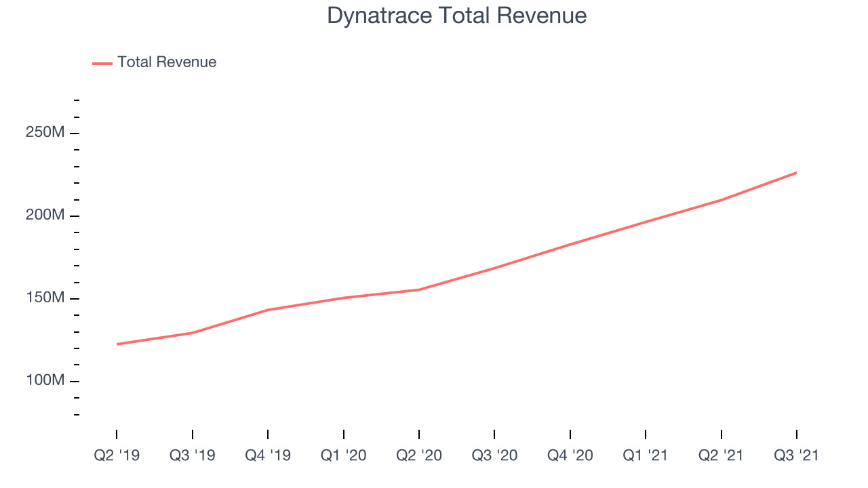Click the Q3 '19 x-axis label
Image resolution: width=868 pixels, height=488 pixels.
[193, 455]
